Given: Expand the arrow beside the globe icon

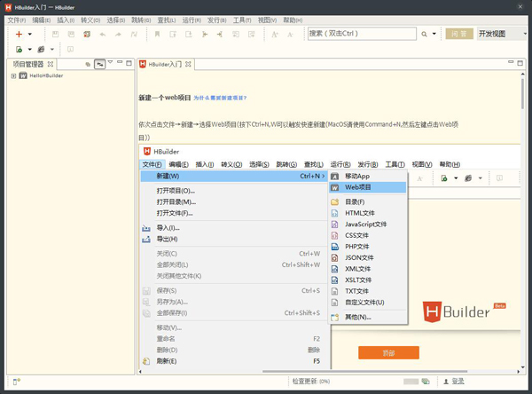Looking at the screenshot, I should click(x=52, y=50).
